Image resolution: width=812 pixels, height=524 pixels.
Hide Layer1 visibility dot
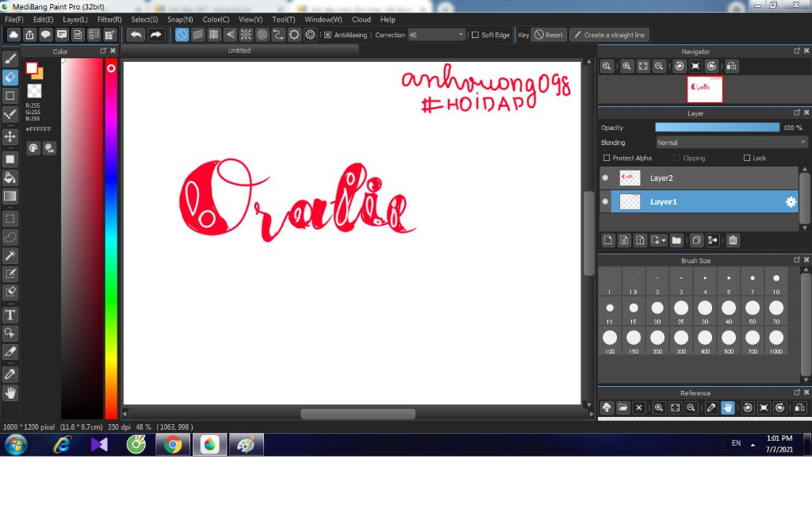605,201
